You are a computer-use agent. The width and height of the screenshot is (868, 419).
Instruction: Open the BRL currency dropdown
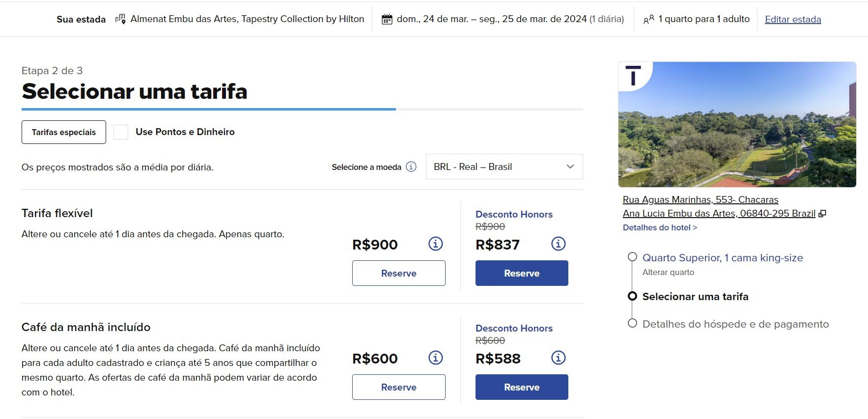(x=504, y=167)
